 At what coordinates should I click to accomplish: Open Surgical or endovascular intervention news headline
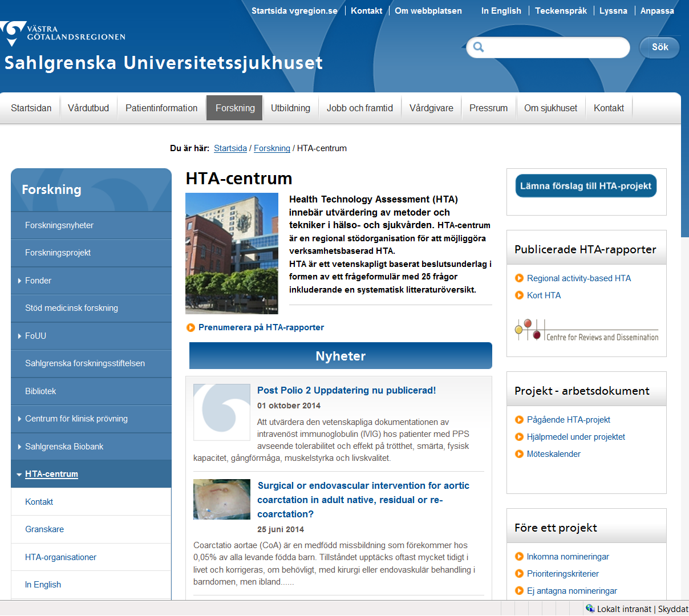pyautogui.click(x=363, y=500)
